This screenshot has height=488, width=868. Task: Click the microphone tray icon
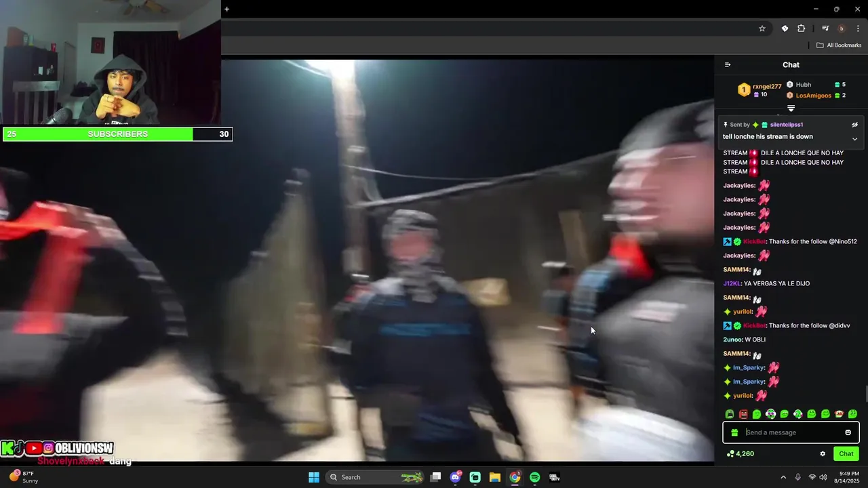coord(797,477)
